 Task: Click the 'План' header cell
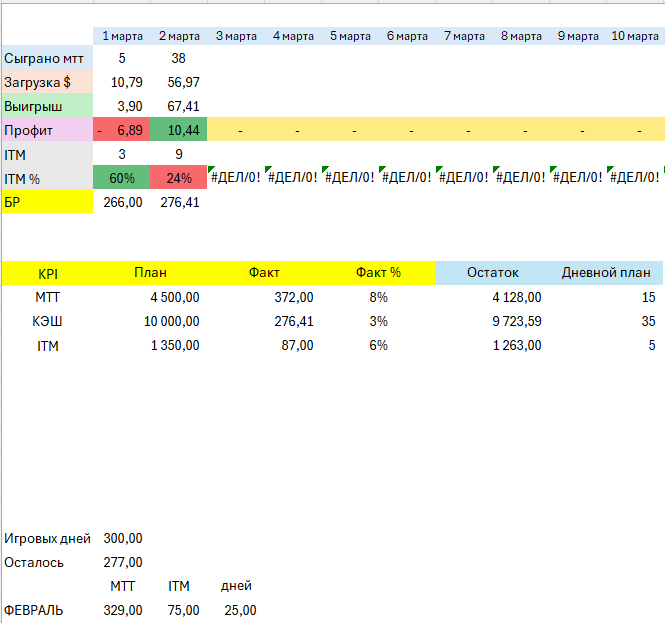click(x=150, y=273)
